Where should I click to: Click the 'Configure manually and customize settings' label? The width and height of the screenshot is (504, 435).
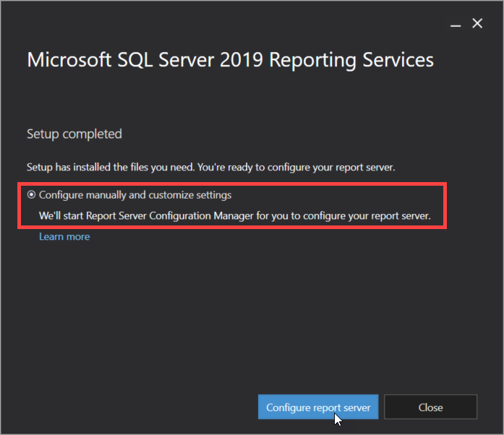135,195
